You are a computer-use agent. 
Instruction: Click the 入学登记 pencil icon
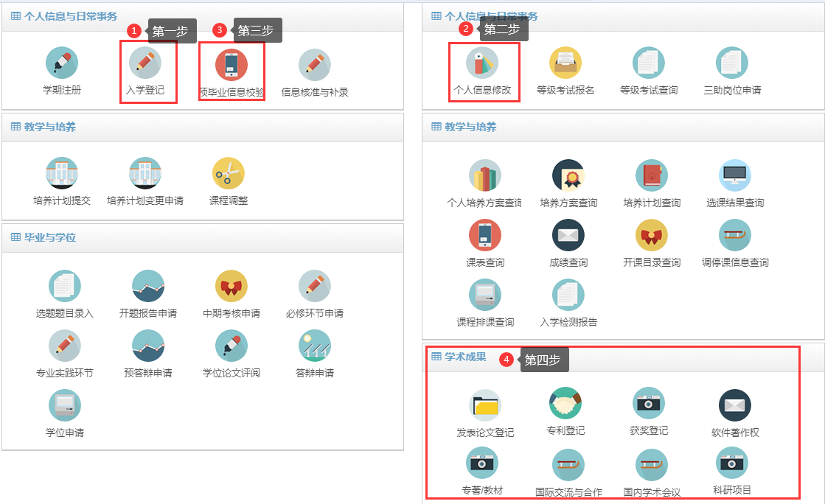point(145,63)
